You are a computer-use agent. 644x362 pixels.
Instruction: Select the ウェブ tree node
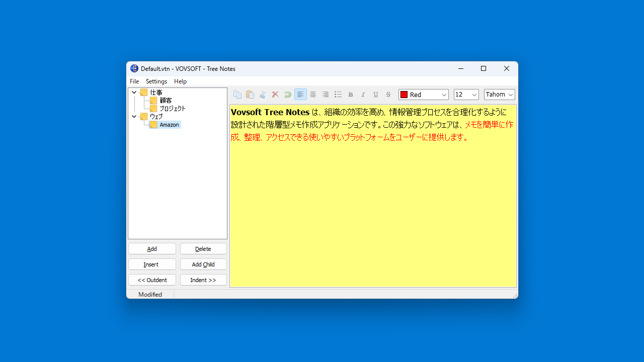[156, 117]
